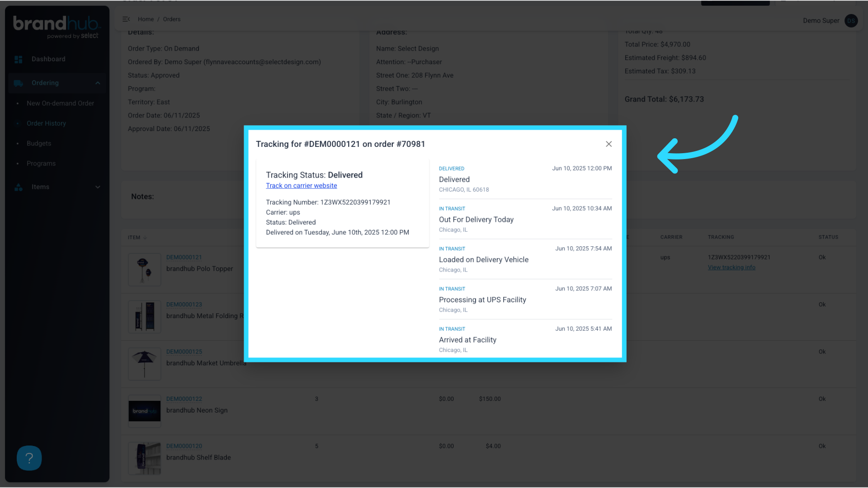Image resolution: width=868 pixels, height=488 pixels.
Task: Open the help question mark button
Action: coord(29,458)
